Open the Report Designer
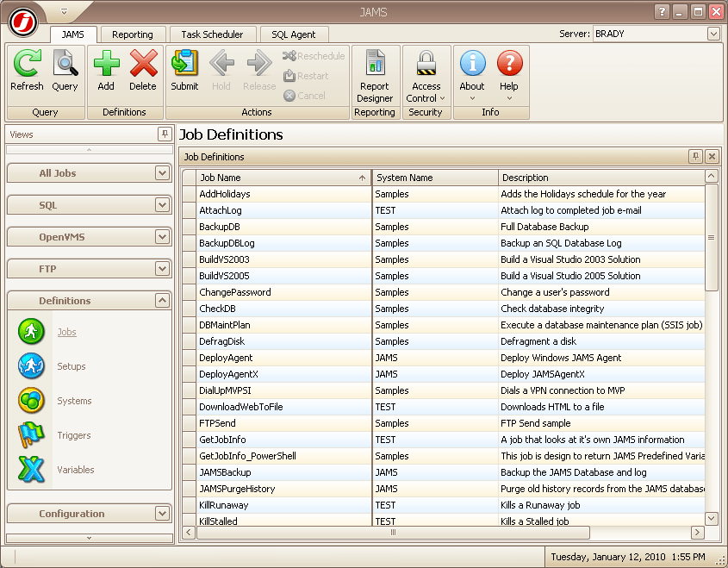The image size is (728, 568). 375,76
